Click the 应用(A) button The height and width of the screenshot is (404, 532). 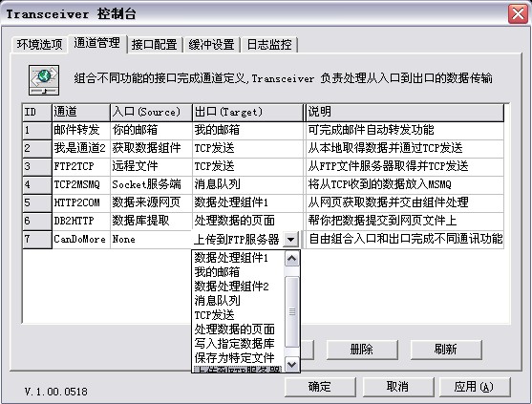[475, 387]
